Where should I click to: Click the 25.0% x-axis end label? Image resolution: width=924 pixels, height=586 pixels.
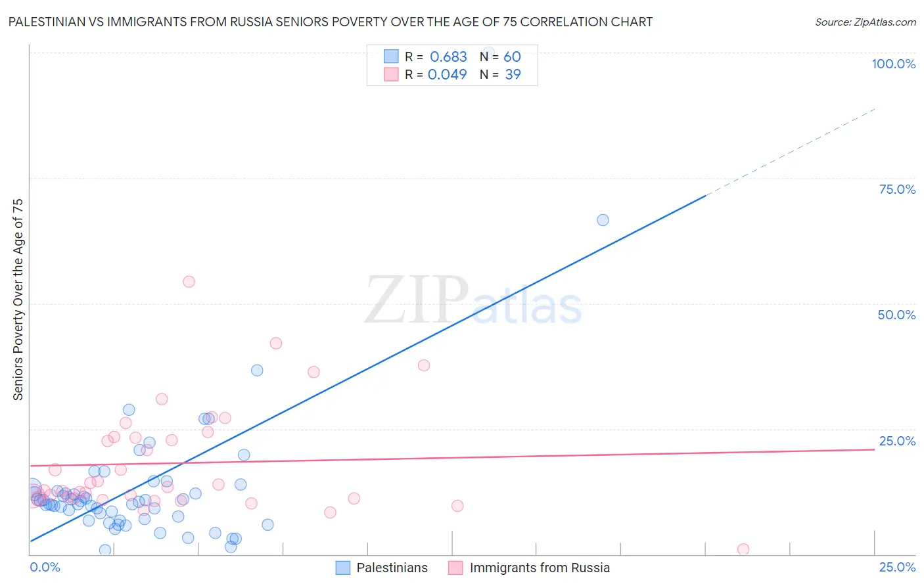(x=897, y=567)
